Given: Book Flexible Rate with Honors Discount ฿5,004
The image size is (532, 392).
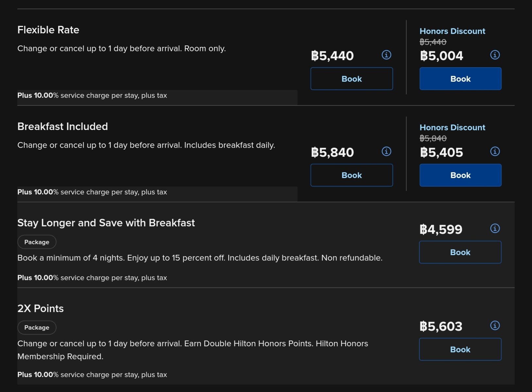Looking at the screenshot, I should click(x=460, y=79).
